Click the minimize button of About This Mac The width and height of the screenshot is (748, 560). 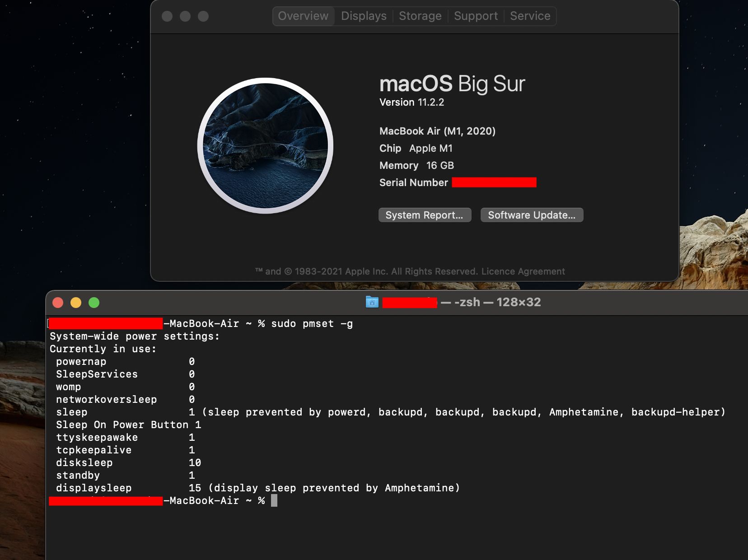click(185, 16)
